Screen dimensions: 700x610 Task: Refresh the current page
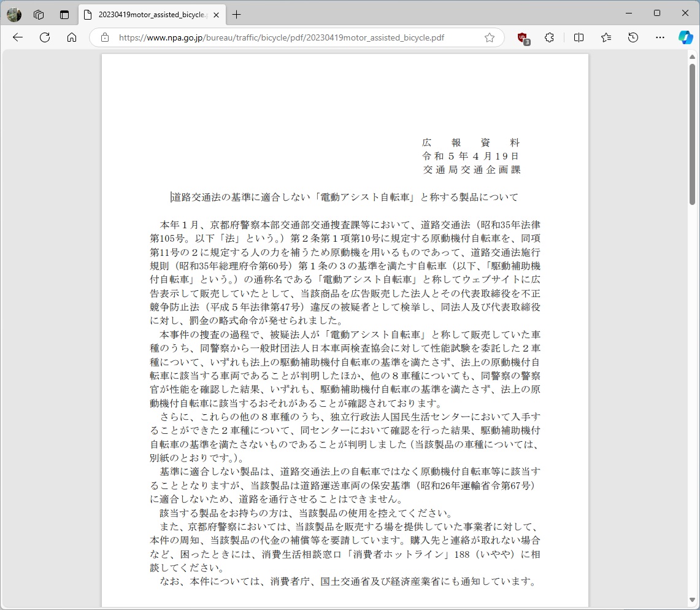(45, 37)
